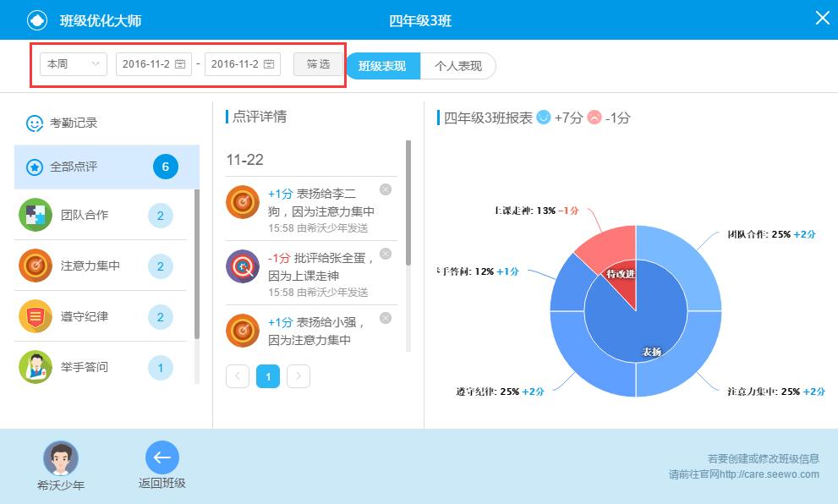
Task: Go to page 1 of reviews
Action: [x=268, y=377]
